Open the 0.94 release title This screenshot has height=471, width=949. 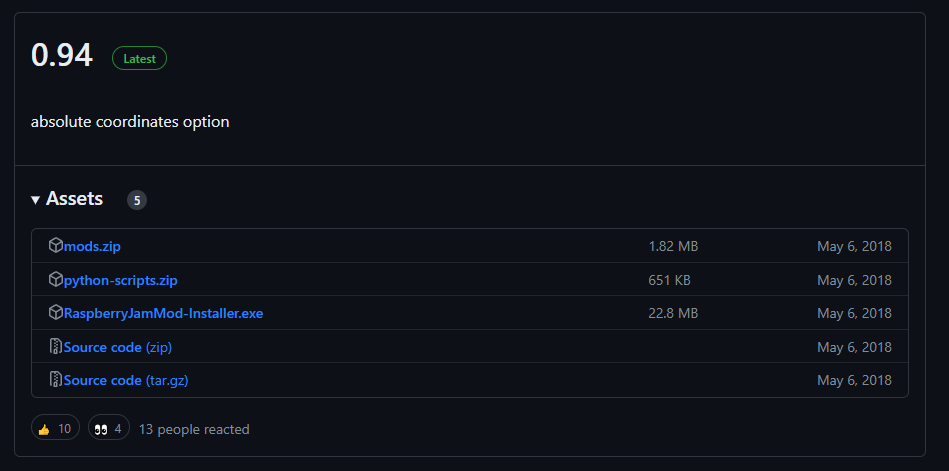[x=62, y=55]
